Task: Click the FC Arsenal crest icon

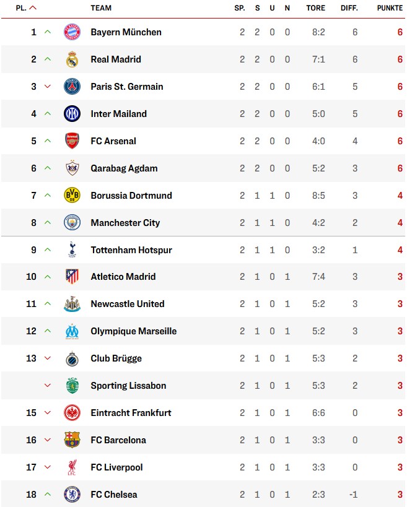Action: [72, 141]
